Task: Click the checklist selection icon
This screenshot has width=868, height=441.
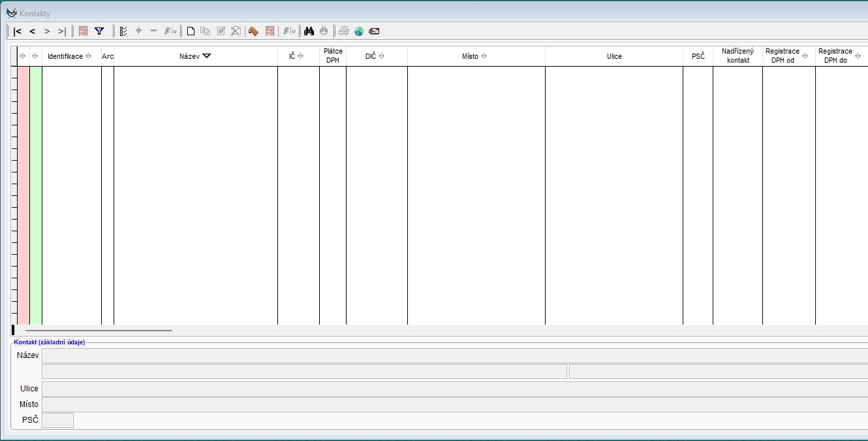Action: (x=123, y=31)
